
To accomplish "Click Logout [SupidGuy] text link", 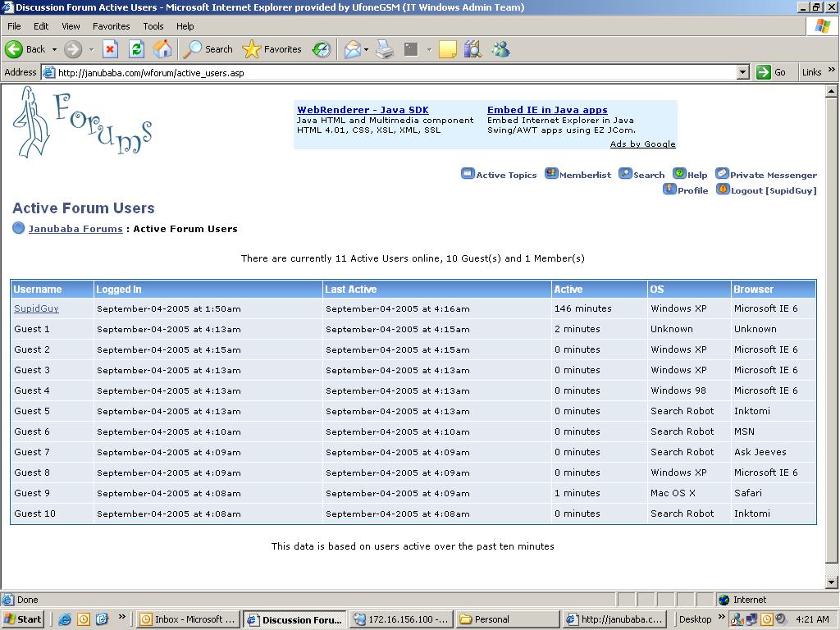I will pyautogui.click(x=774, y=190).
